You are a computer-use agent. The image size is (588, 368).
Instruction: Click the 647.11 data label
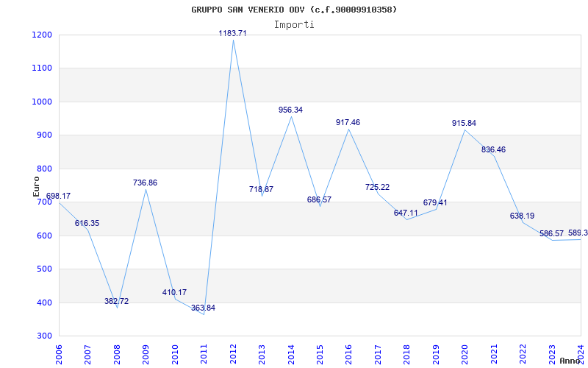coord(406,213)
